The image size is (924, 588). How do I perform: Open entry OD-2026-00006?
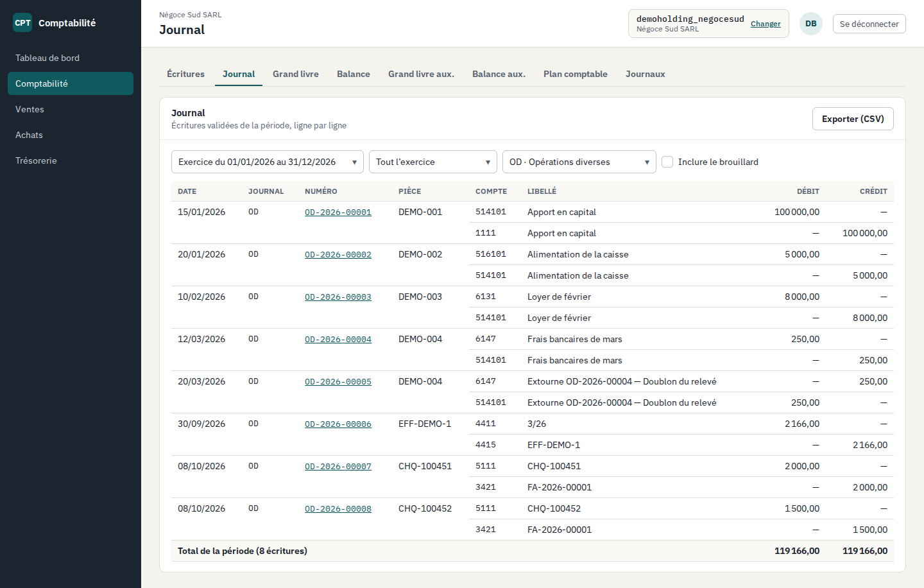click(338, 424)
